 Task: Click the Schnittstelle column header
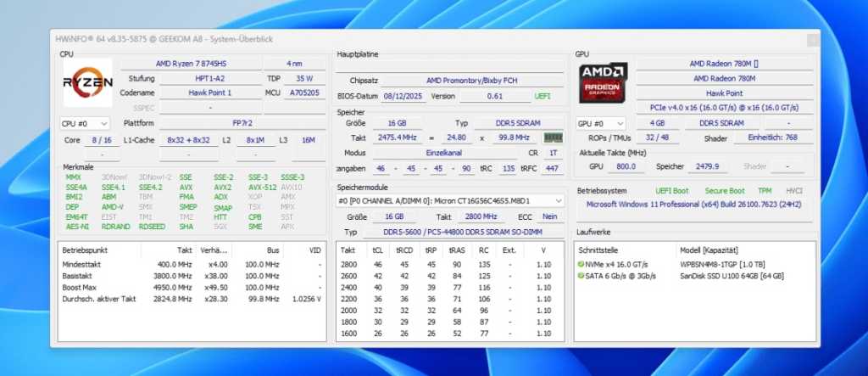601,250
